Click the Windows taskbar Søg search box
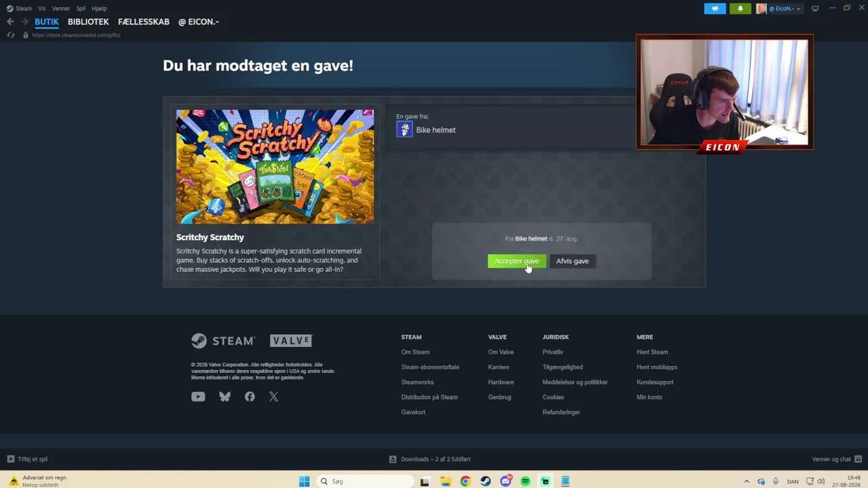The image size is (868, 488). click(365, 481)
